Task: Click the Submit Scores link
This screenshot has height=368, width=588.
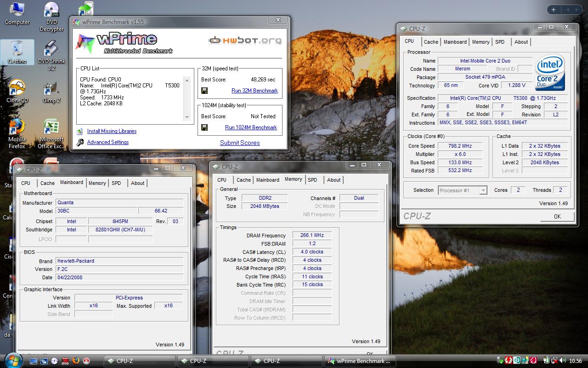Action: point(240,143)
